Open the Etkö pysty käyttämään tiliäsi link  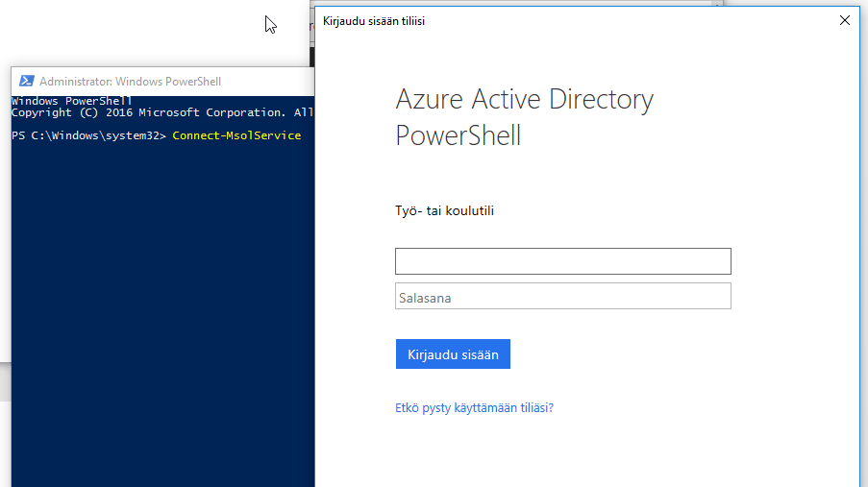[474, 407]
